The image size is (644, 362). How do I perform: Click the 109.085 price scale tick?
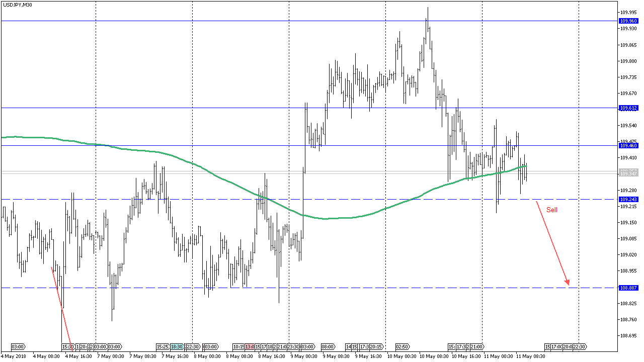pyautogui.click(x=628, y=239)
